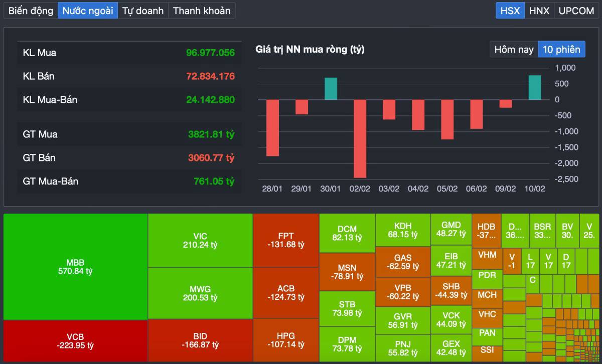
Task: Click the 10/02 green chart bar
Action: point(535,88)
